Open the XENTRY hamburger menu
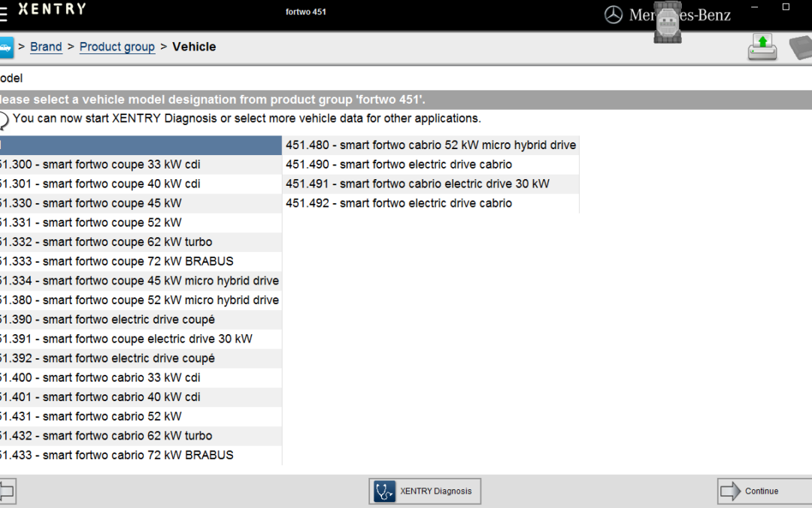 tap(3, 14)
